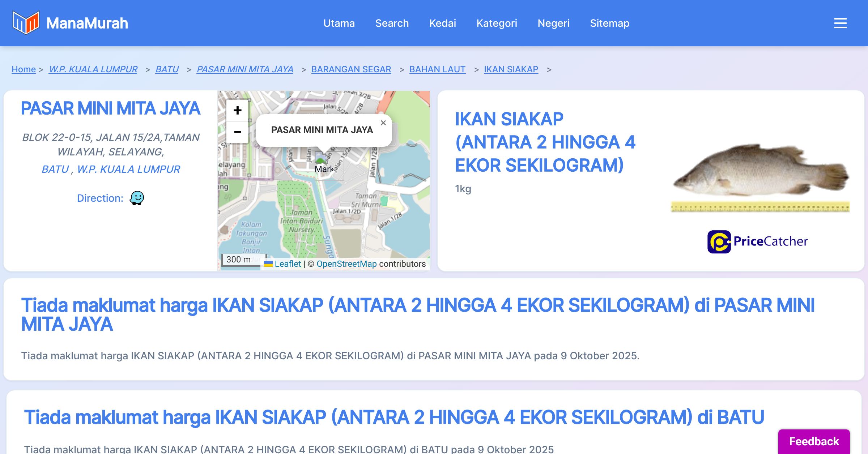This screenshot has height=454, width=868.
Task: Close the map popup
Action: [383, 123]
